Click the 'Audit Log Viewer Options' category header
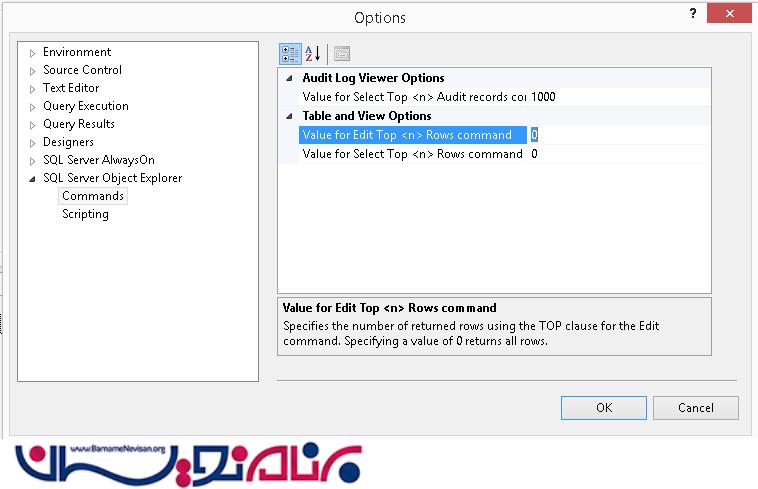 click(373, 78)
